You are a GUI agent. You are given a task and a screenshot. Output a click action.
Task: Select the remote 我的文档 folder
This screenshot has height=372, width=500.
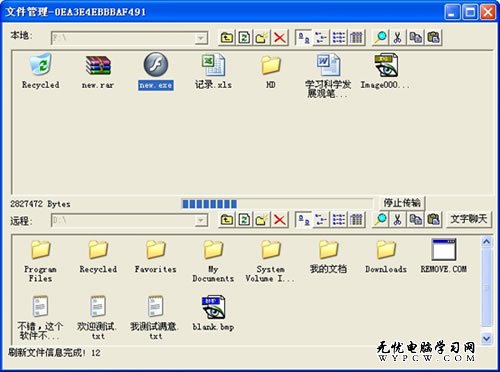[x=328, y=257]
